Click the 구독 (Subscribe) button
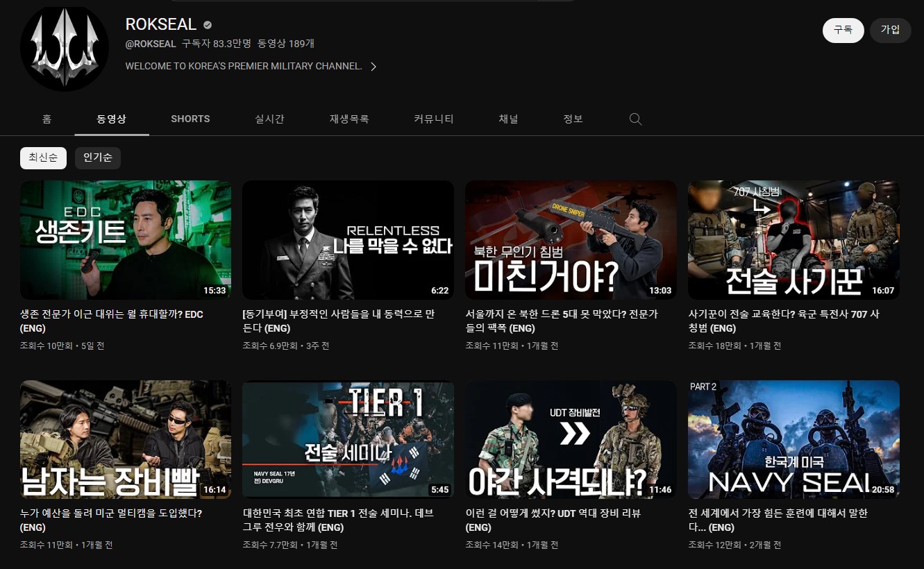 point(843,31)
